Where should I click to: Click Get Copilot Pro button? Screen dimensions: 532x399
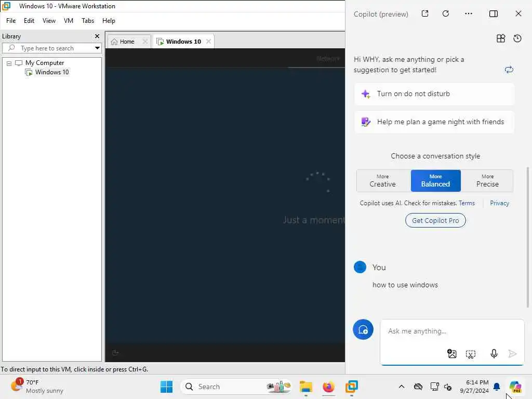pos(435,220)
